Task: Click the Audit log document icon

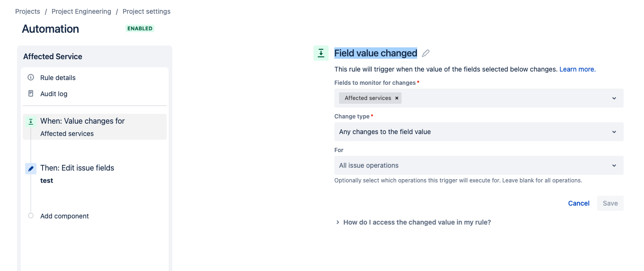Action: tap(31, 93)
